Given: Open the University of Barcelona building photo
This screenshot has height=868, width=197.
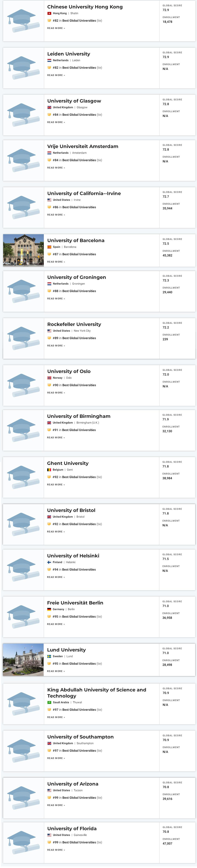Looking at the screenshot, I should tap(23, 250).
